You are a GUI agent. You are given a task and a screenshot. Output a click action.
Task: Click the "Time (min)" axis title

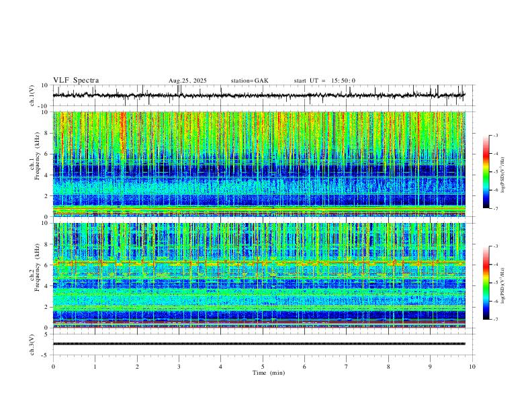[269, 373]
